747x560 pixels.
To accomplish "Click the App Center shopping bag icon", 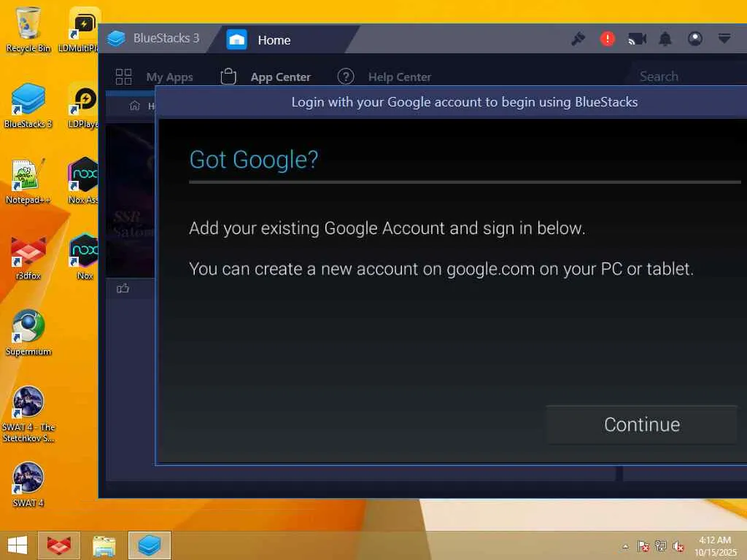I will [228, 77].
